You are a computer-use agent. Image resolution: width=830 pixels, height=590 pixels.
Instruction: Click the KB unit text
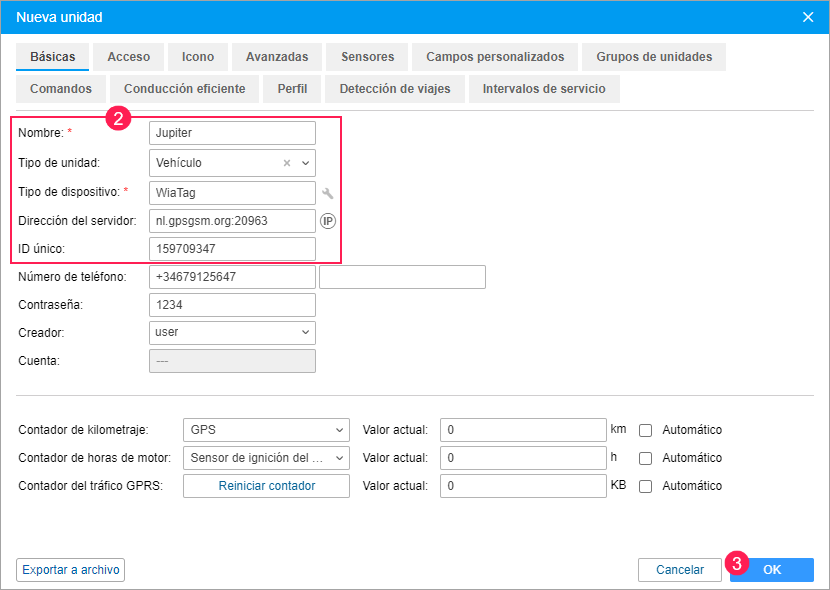pos(618,485)
